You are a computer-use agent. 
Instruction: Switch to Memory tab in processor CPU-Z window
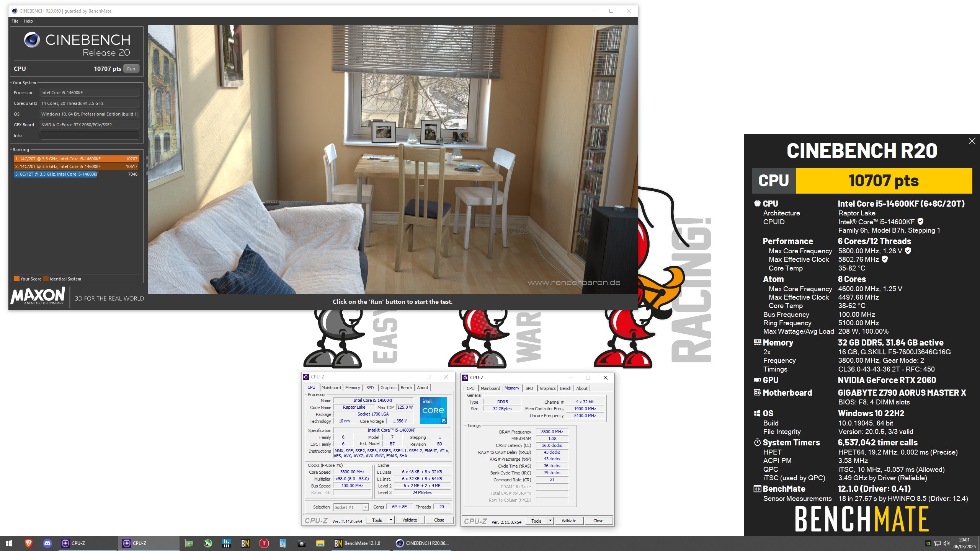353,388
